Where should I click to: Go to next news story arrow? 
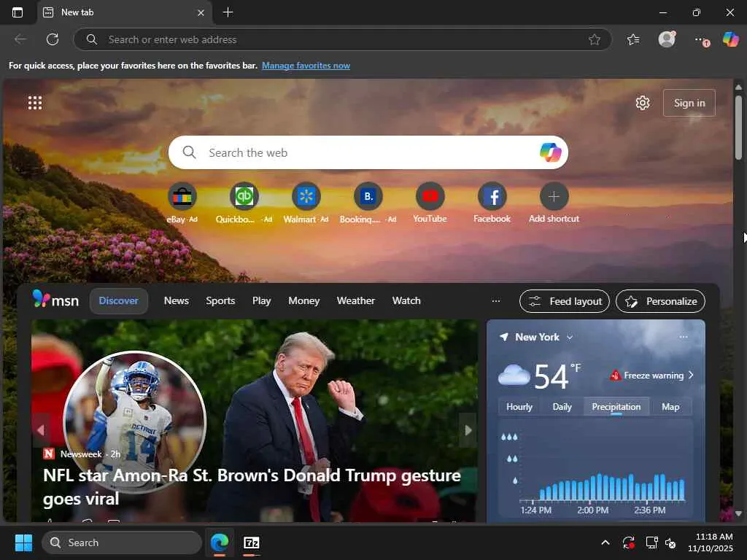coord(468,430)
